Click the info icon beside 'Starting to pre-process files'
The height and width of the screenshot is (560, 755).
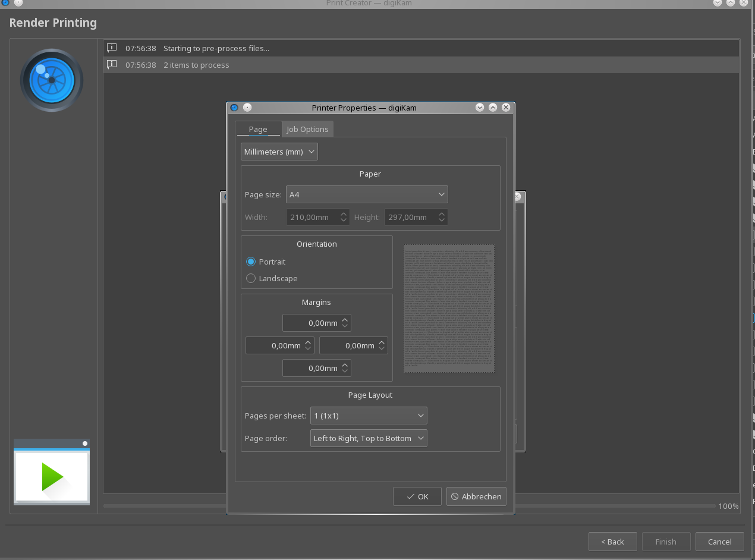point(111,48)
